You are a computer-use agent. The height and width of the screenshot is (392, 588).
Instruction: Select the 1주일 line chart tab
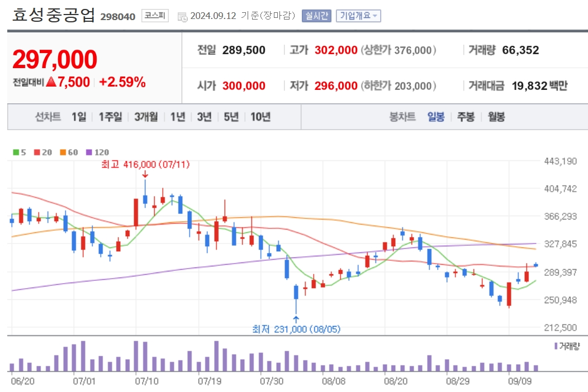pos(110,117)
